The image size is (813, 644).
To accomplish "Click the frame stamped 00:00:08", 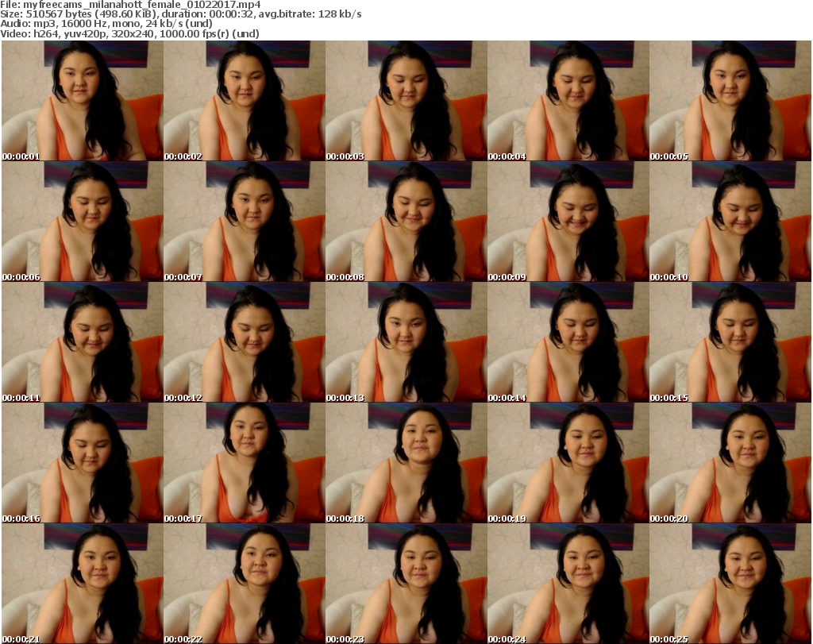I will [406, 222].
